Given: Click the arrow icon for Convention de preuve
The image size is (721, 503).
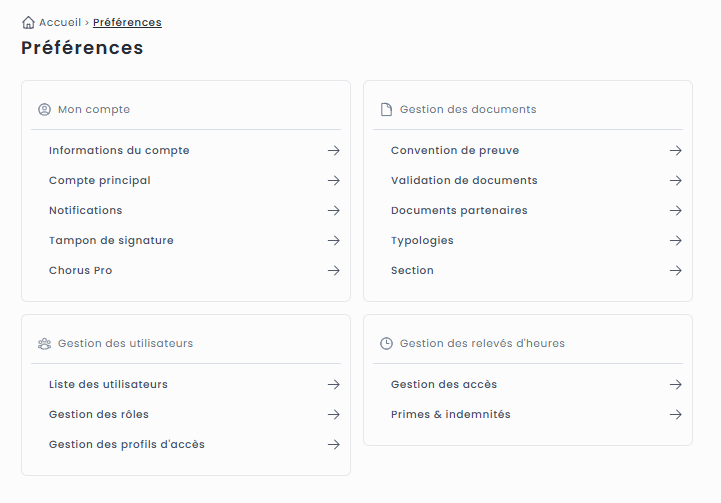Looking at the screenshot, I should pos(676,151).
